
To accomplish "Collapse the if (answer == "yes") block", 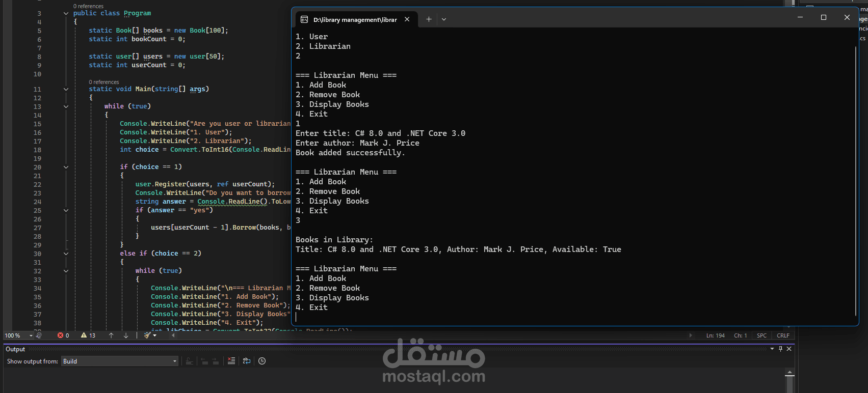I will [66, 210].
